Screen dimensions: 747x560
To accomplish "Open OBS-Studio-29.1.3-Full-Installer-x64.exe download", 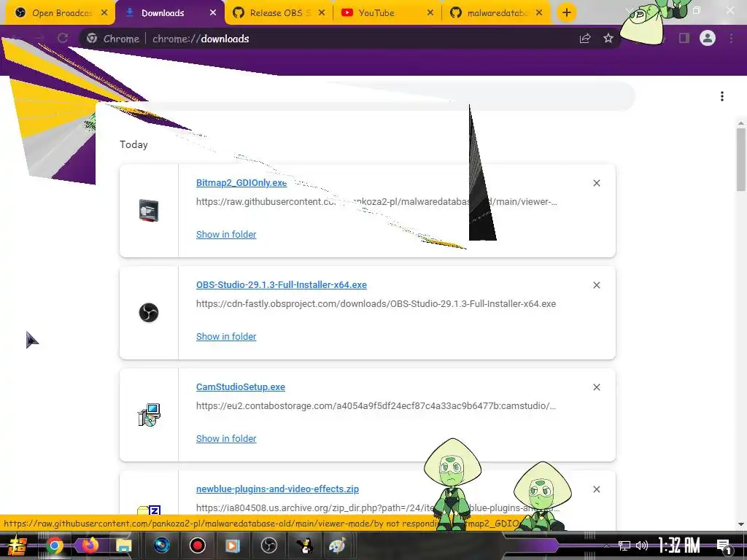I will point(281,285).
